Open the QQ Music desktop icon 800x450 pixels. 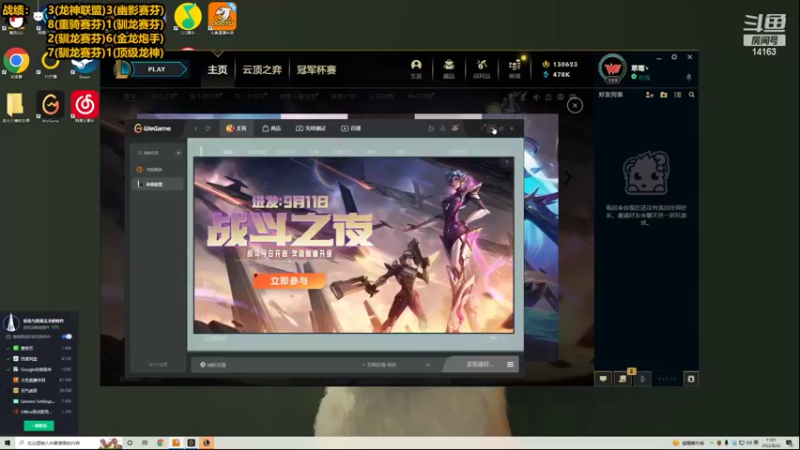pyautogui.click(x=188, y=18)
